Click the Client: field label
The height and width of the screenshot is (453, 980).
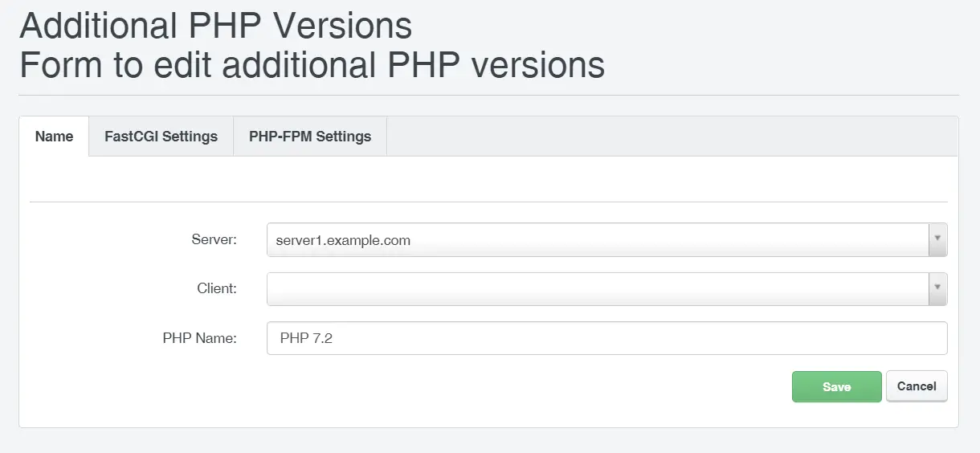[217, 288]
